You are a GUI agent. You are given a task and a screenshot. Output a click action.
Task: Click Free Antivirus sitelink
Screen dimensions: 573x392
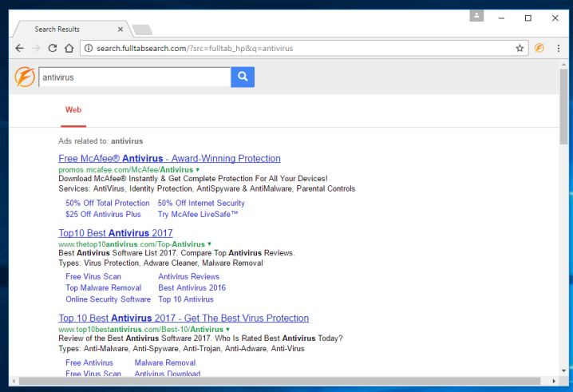89,362
